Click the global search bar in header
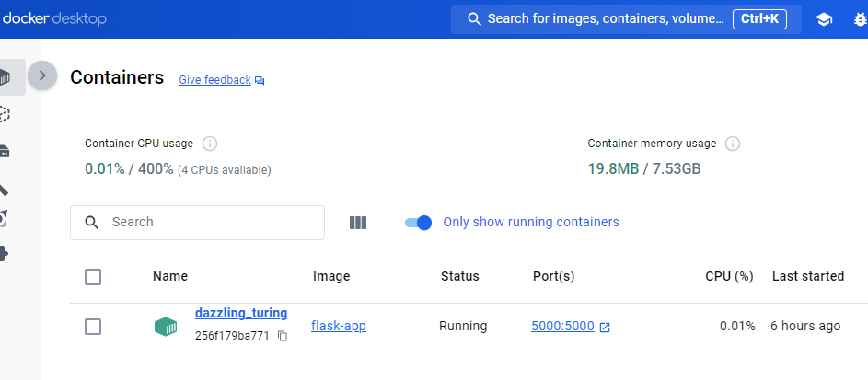 626,19
